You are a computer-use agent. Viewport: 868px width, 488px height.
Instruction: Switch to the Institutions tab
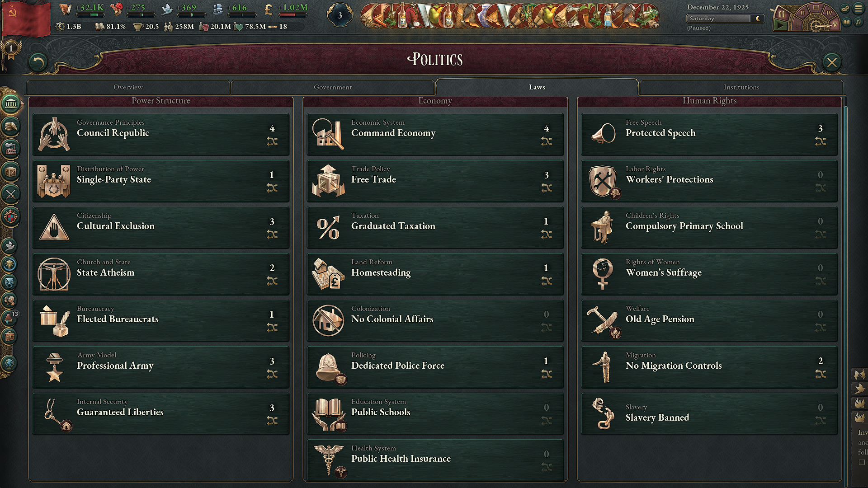click(x=741, y=87)
